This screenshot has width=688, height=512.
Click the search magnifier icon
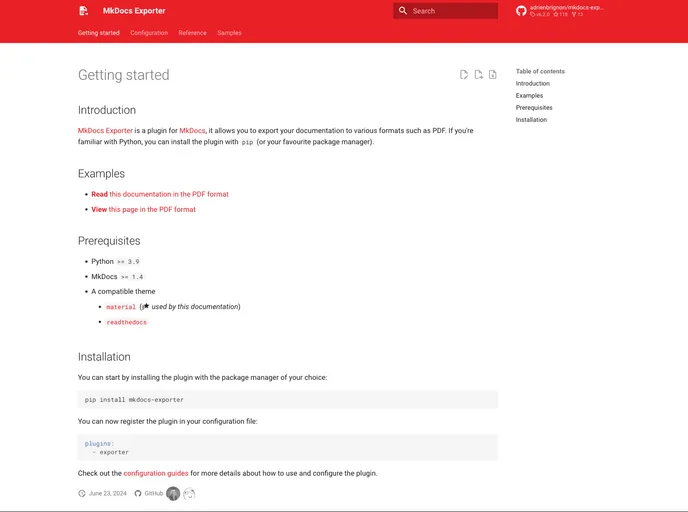(x=402, y=11)
